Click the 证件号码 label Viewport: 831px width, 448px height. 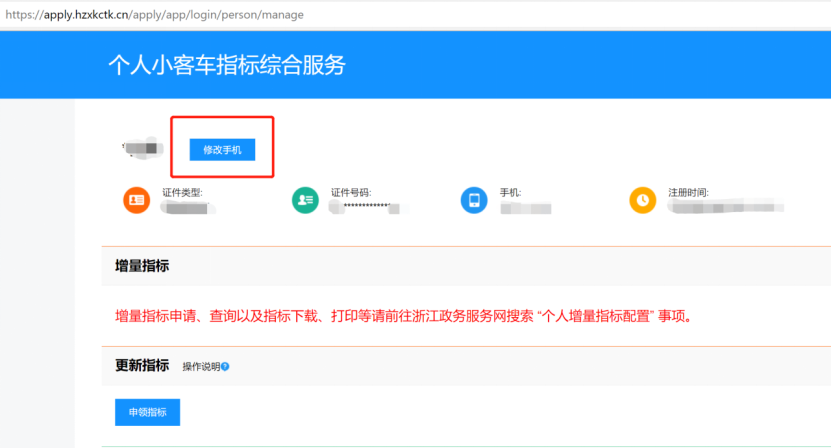[351, 191]
